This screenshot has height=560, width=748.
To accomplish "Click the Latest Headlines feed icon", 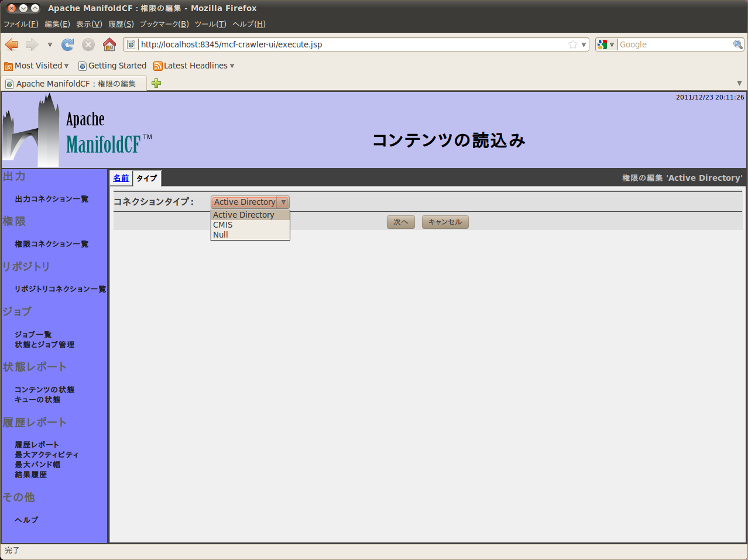I will point(157,66).
